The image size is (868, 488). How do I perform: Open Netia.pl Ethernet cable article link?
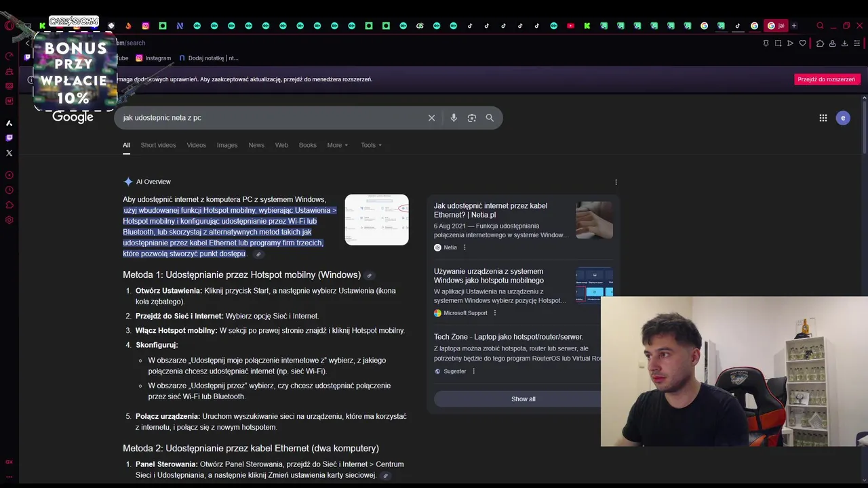pyautogui.click(x=490, y=210)
